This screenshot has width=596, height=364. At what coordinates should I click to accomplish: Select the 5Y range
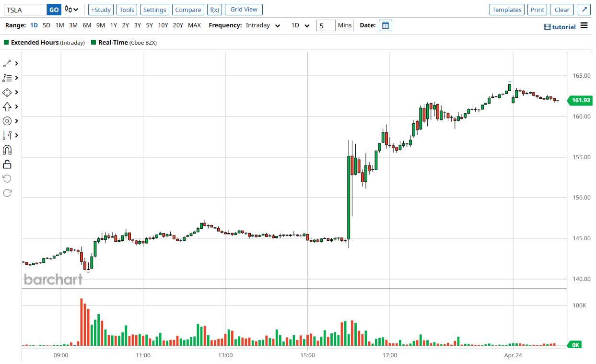click(150, 25)
